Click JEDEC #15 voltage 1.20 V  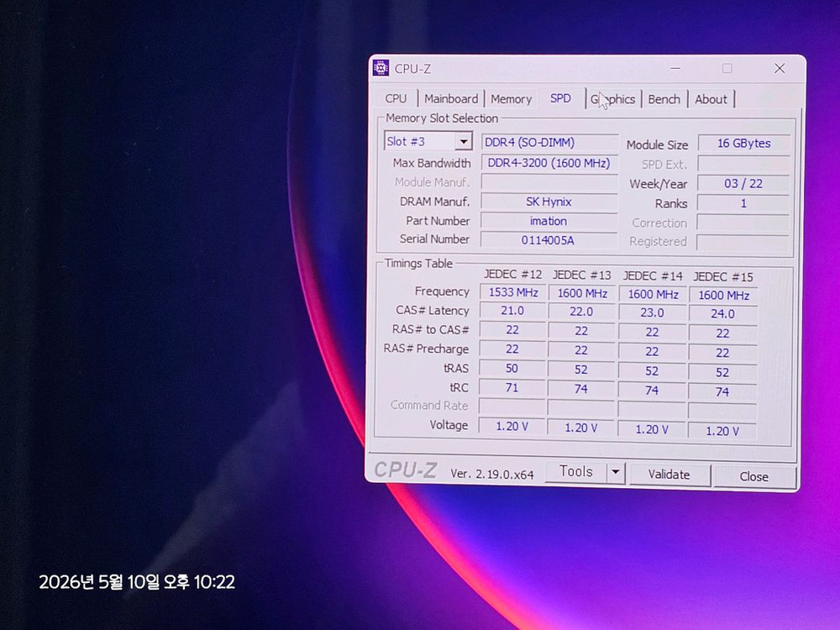point(722,431)
